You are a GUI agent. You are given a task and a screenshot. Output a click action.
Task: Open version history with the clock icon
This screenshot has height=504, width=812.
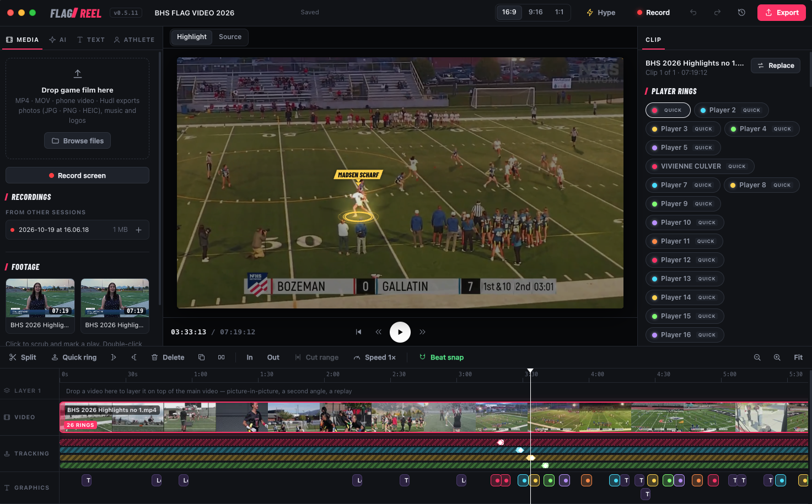coord(741,13)
